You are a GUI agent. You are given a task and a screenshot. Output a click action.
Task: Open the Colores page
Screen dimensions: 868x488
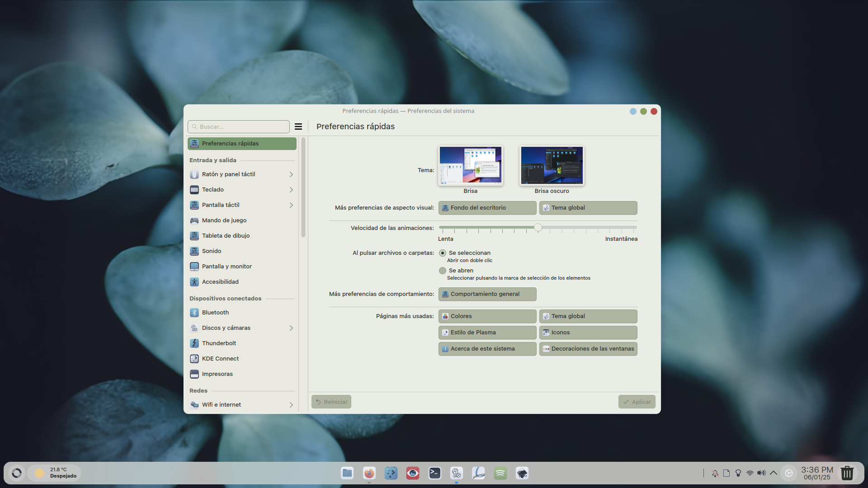(487, 316)
